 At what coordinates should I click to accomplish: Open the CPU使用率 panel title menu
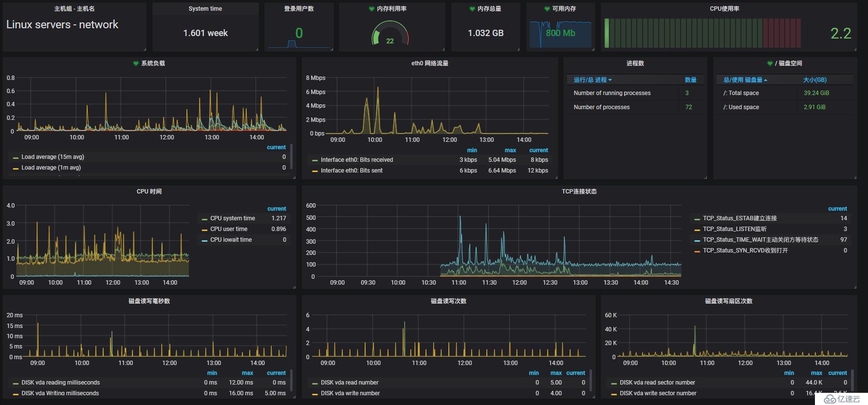click(x=725, y=9)
